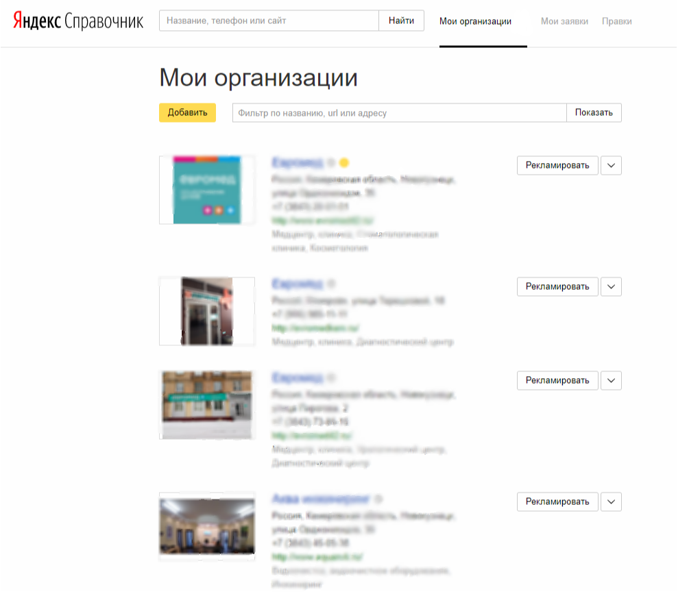Click Рекламировать for the third organization

557,380
